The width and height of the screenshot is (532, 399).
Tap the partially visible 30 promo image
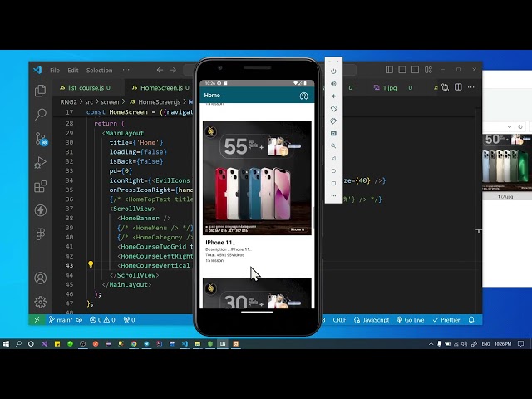pyautogui.click(x=257, y=293)
